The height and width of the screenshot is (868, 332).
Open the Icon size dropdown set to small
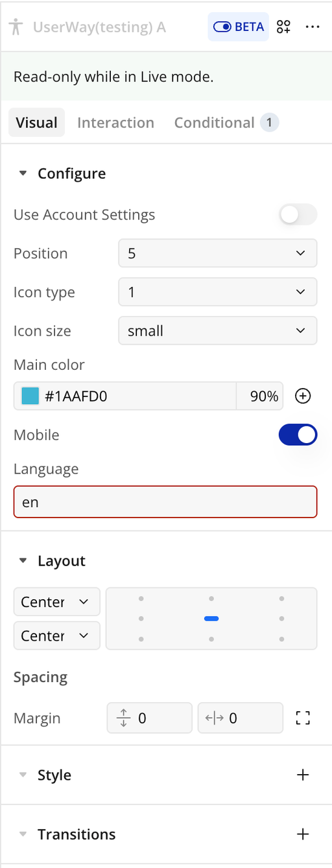pyautogui.click(x=218, y=331)
